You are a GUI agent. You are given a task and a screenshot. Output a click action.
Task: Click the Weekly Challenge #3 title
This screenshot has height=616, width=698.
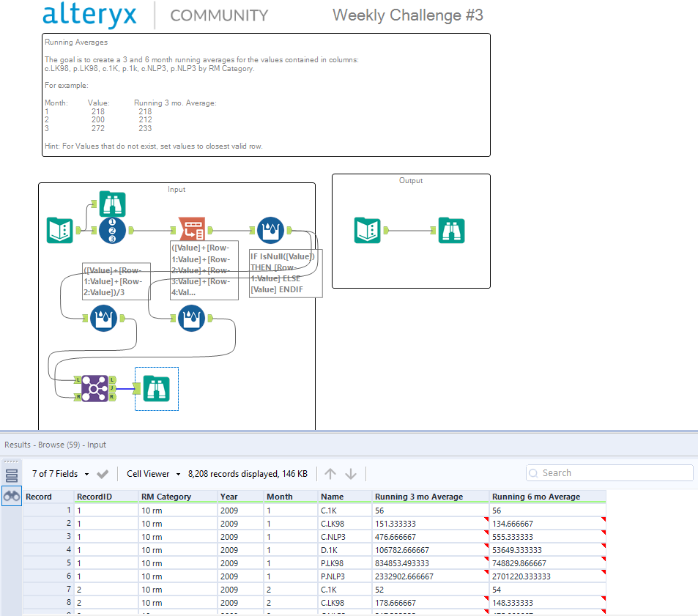coord(408,15)
